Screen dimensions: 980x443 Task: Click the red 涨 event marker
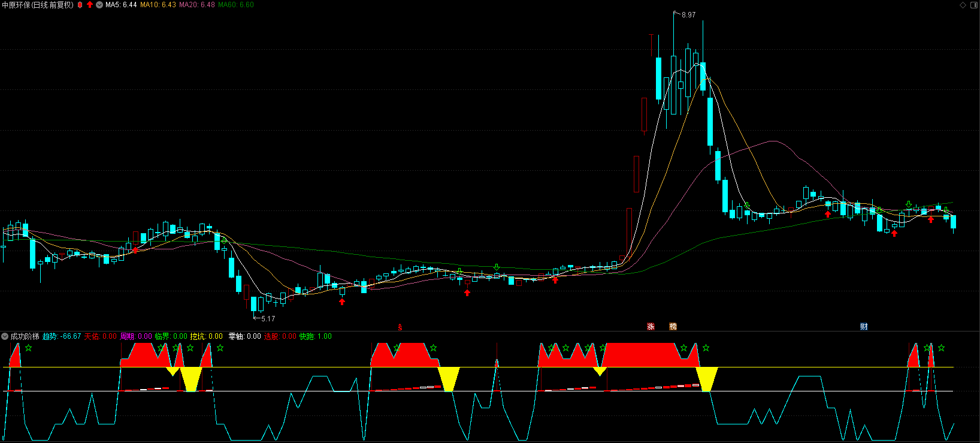click(x=651, y=327)
